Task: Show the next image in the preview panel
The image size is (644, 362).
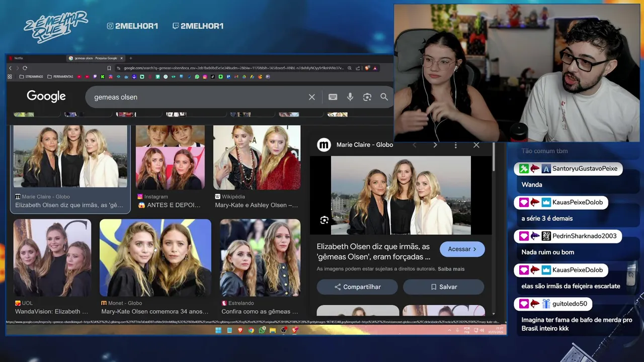Action: 435,145
